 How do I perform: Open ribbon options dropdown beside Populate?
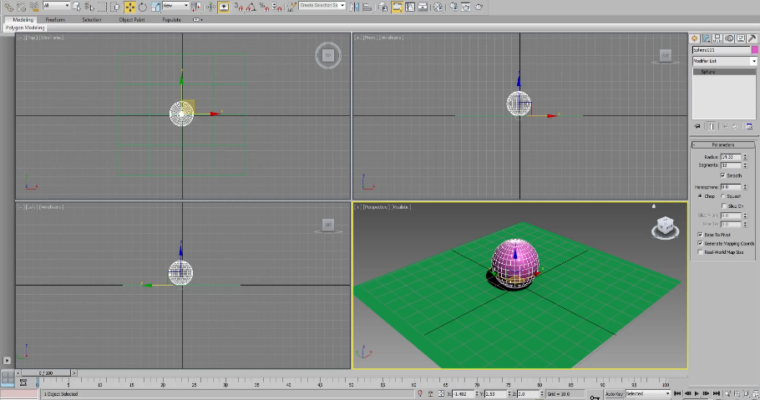(198, 20)
